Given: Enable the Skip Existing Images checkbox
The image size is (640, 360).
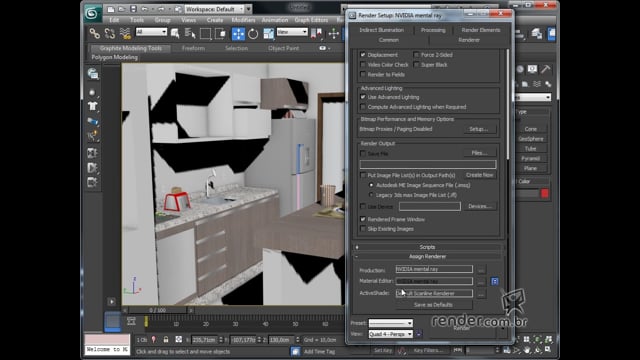Looking at the screenshot, I should tap(362, 229).
